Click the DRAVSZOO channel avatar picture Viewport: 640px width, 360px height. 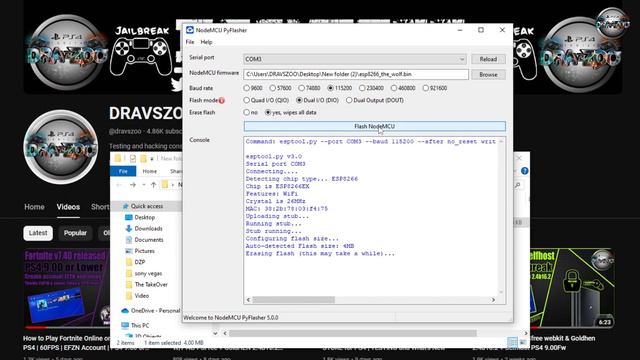coord(61,147)
